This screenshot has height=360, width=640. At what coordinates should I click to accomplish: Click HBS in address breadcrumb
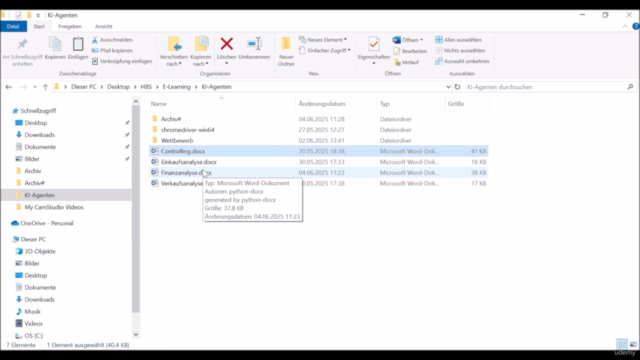146,87
